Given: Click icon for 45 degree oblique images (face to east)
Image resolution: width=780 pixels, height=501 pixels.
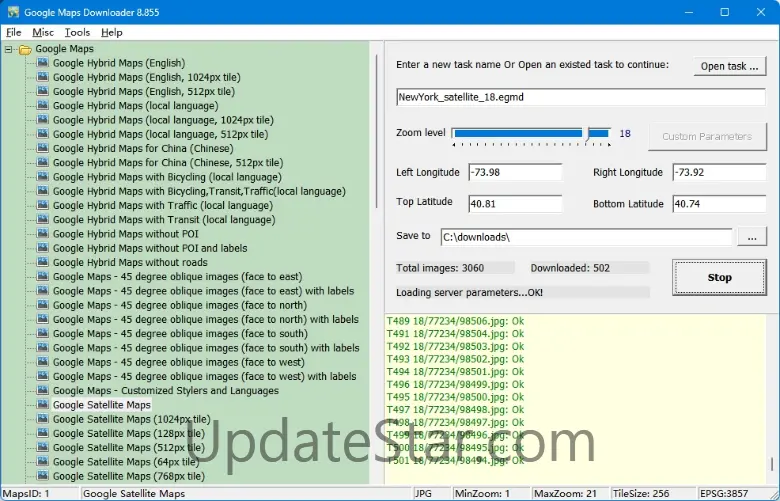Looking at the screenshot, I should click(x=43, y=277).
